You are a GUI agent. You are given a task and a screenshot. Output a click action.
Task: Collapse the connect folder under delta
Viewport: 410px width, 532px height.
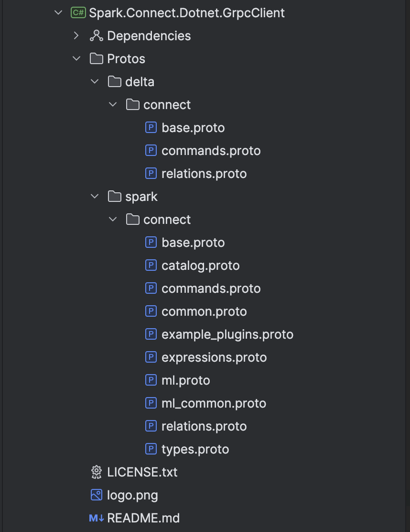tap(112, 105)
